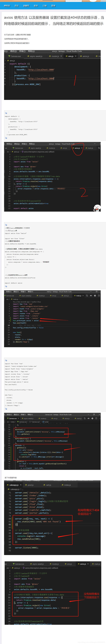Screen dimensions: 106x644
Task: Click copy-code icon above the import Vue snippet
Action: pos(6,360)
